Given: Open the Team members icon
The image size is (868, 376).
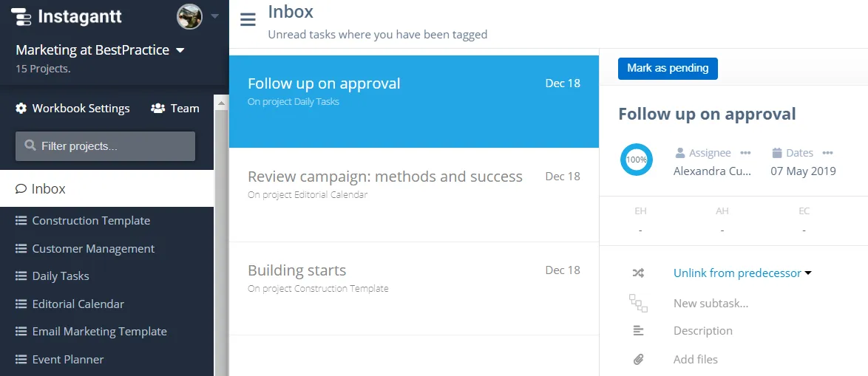Looking at the screenshot, I should pyautogui.click(x=157, y=109).
